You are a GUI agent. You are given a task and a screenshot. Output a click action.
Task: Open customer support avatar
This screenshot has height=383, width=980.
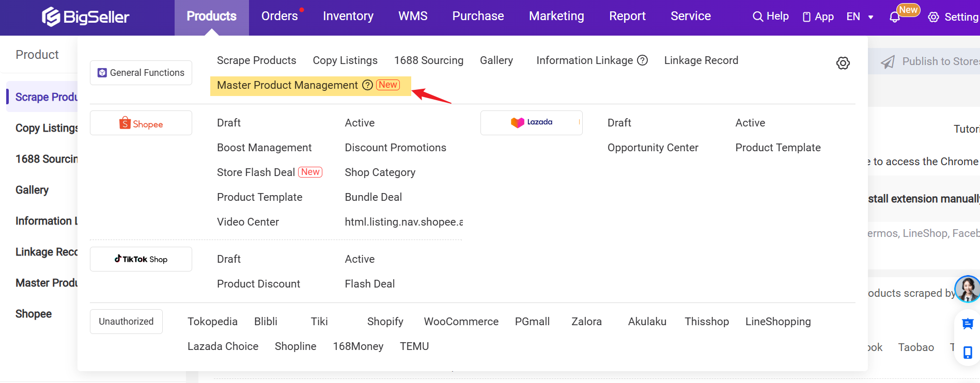[x=967, y=289]
